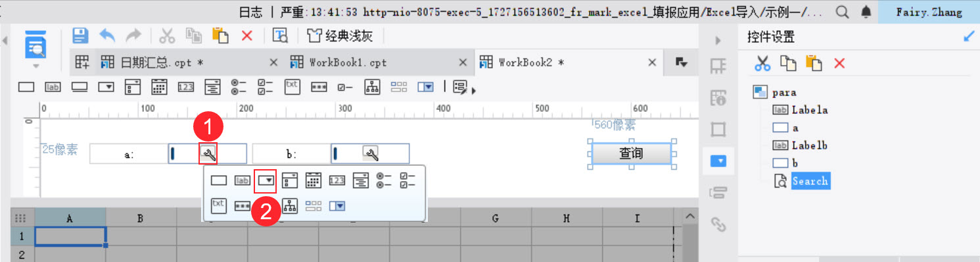Choose the text box in the popup widget palette

point(219,180)
